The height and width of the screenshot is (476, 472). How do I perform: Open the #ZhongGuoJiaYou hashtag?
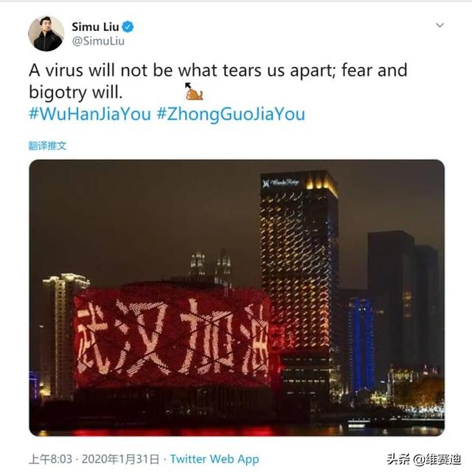231,114
